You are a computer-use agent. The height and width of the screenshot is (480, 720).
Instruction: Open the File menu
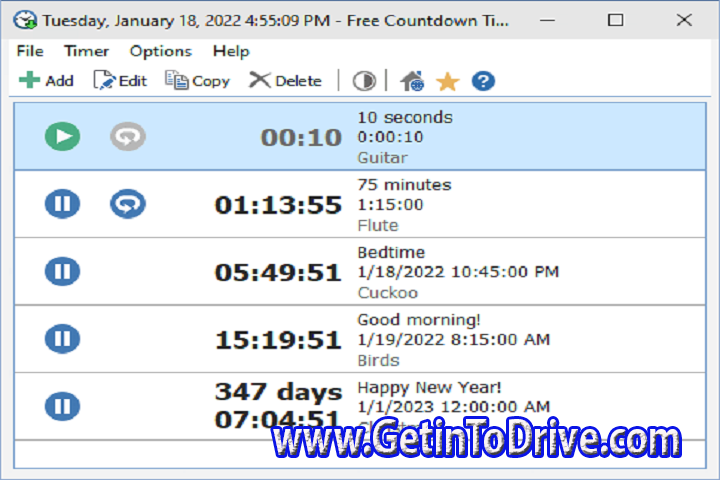pyautogui.click(x=30, y=51)
